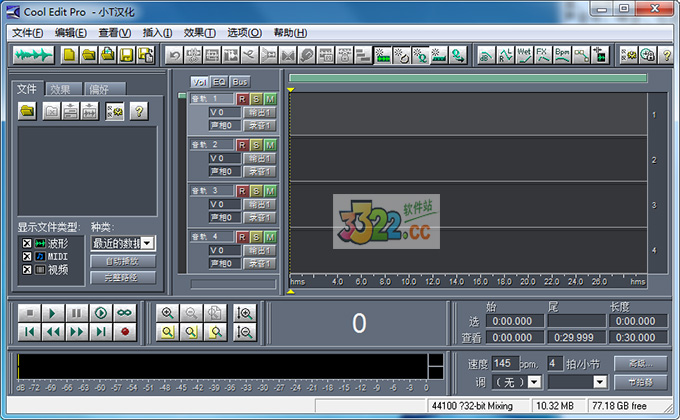Click the 自动播放 button
Viewport: 680px width, 420px height.
tap(123, 261)
